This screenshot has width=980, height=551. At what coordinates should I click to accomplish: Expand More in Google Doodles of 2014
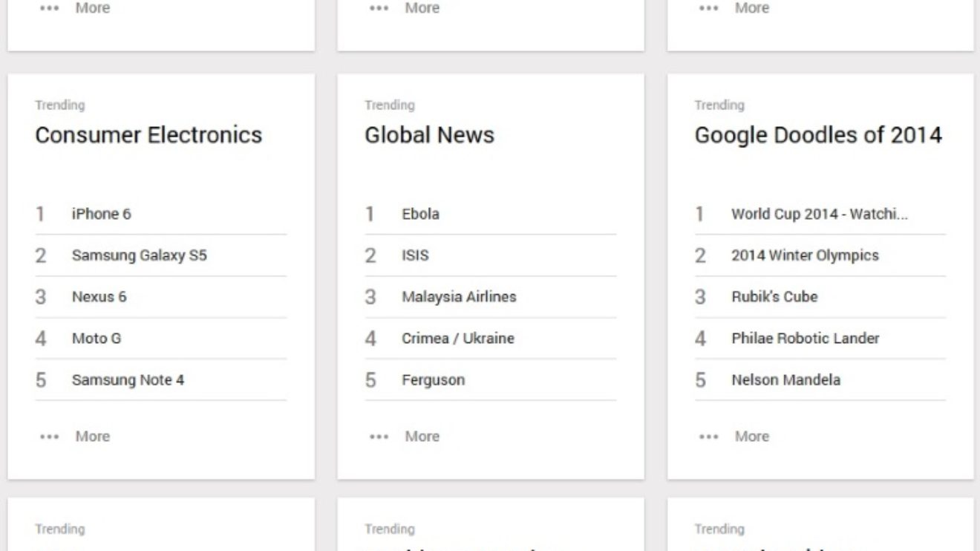(x=735, y=437)
